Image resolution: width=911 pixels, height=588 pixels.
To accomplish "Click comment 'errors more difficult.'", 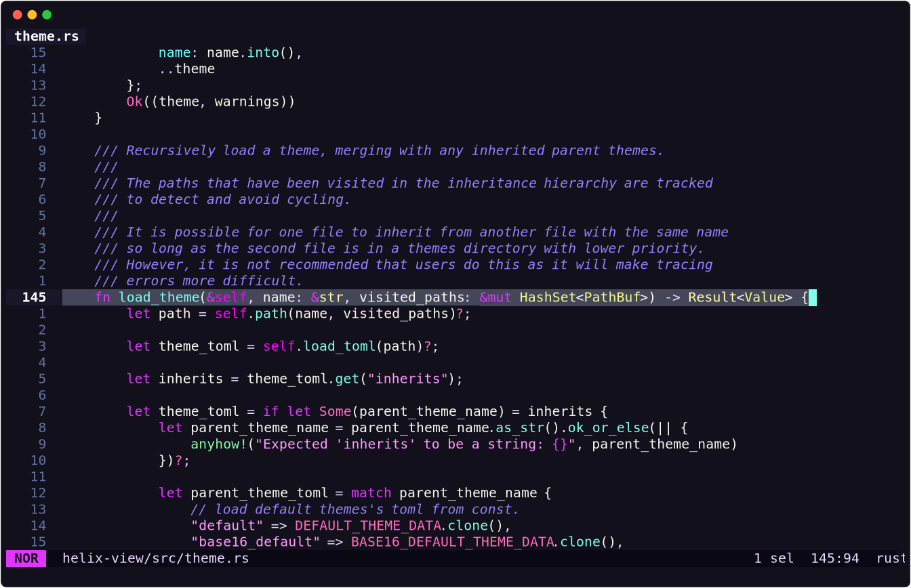I will 199,281.
